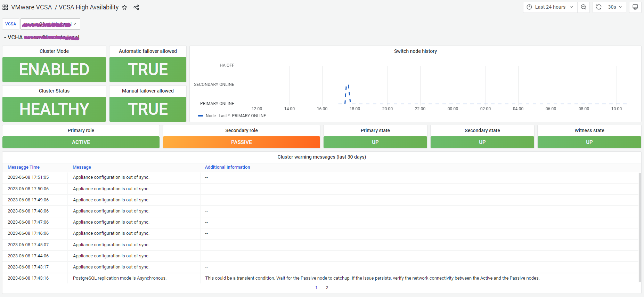Open the Witness state panel title
The image size is (644, 297).
coord(589,130)
